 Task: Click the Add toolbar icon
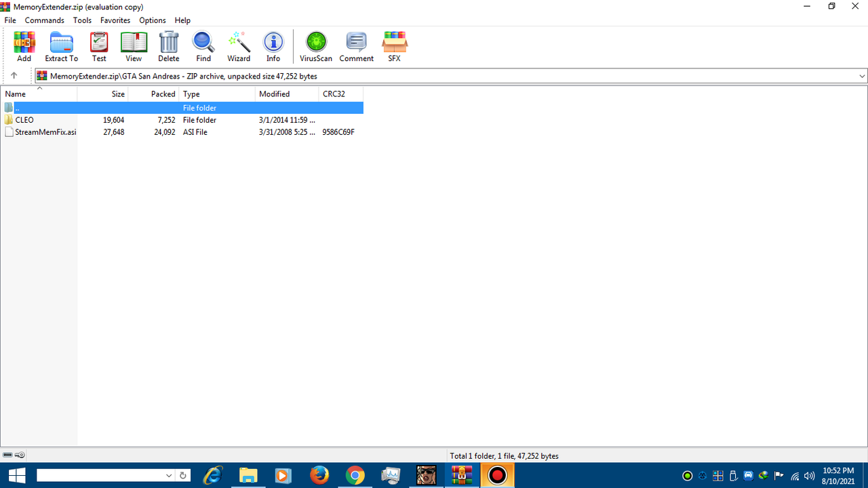click(24, 46)
